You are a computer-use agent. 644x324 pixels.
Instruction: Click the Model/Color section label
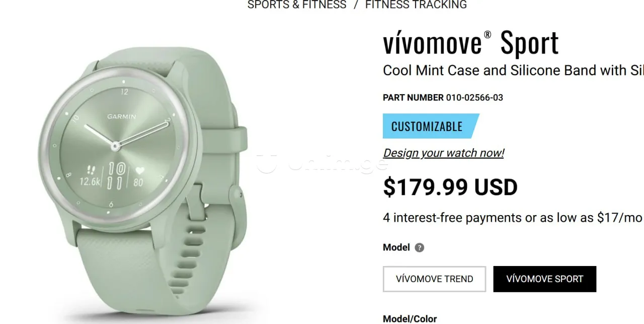click(410, 318)
